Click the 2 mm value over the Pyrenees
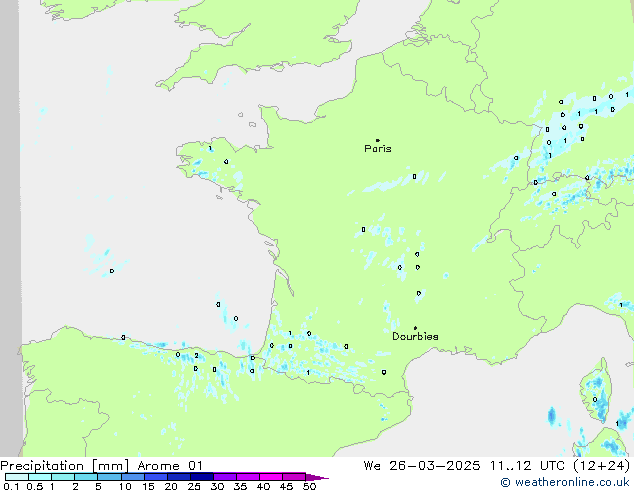 pyautogui.click(x=197, y=356)
